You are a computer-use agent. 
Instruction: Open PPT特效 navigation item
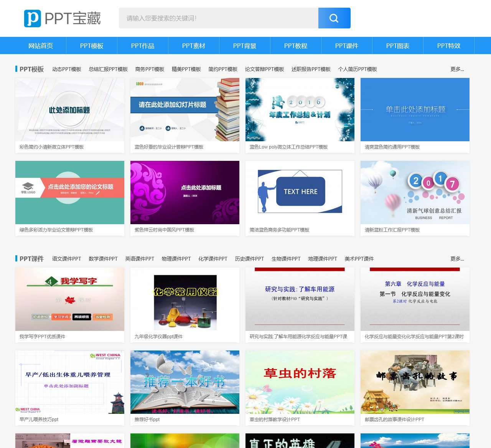pyautogui.click(x=449, y=46)
